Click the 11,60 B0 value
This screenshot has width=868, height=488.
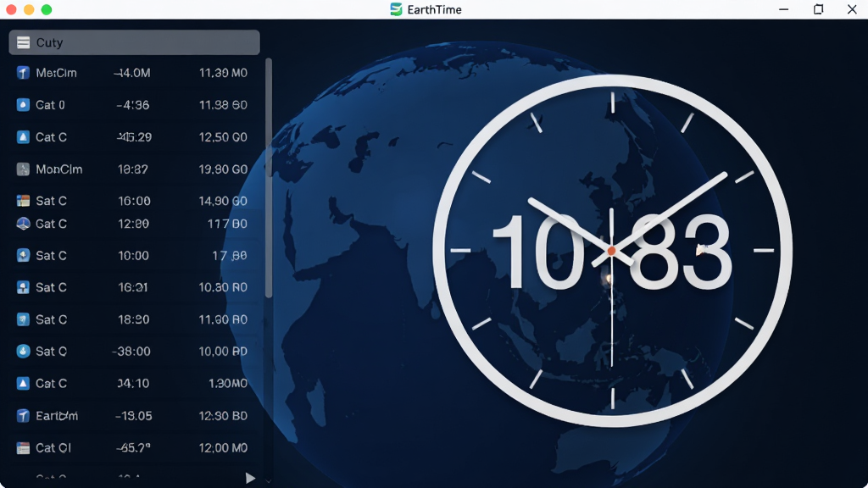tap(223, 319)
